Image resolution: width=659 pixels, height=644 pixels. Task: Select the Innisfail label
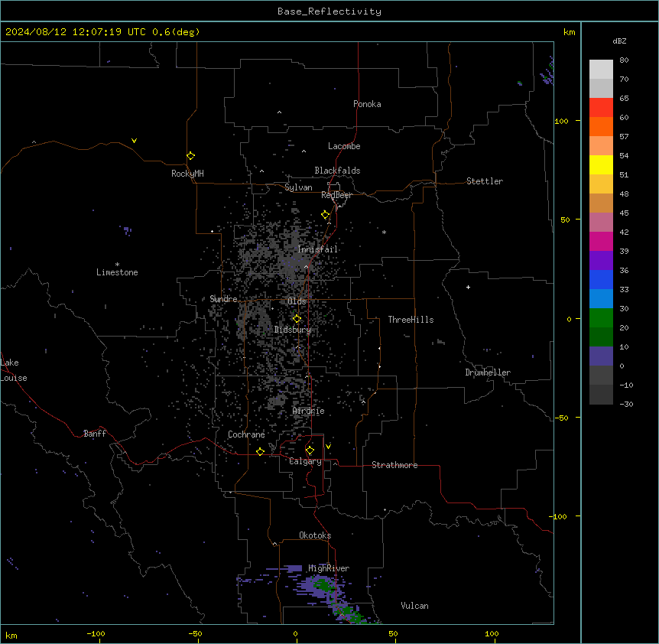tap(317, 249)
